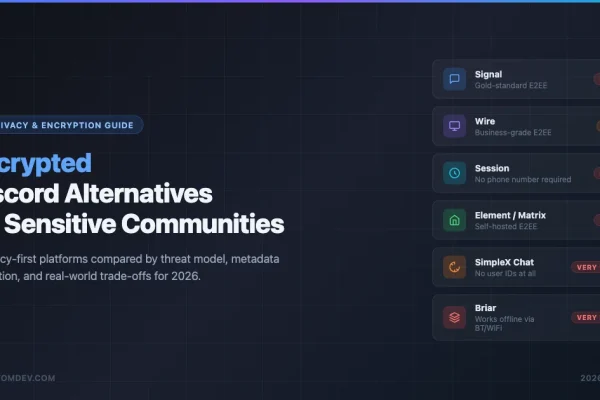Click the blue 'crypted' headline word
This screenshot has height=400, width=600.
(46, 164)
